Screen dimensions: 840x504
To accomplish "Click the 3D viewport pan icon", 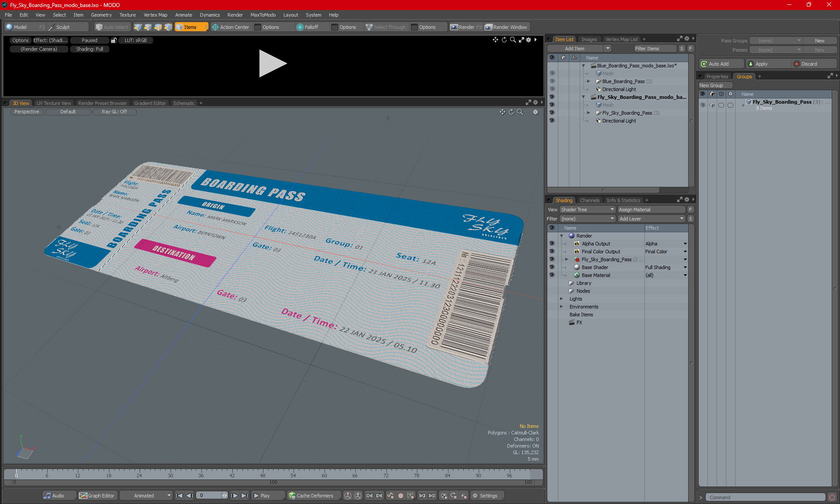I will point(502,112).
